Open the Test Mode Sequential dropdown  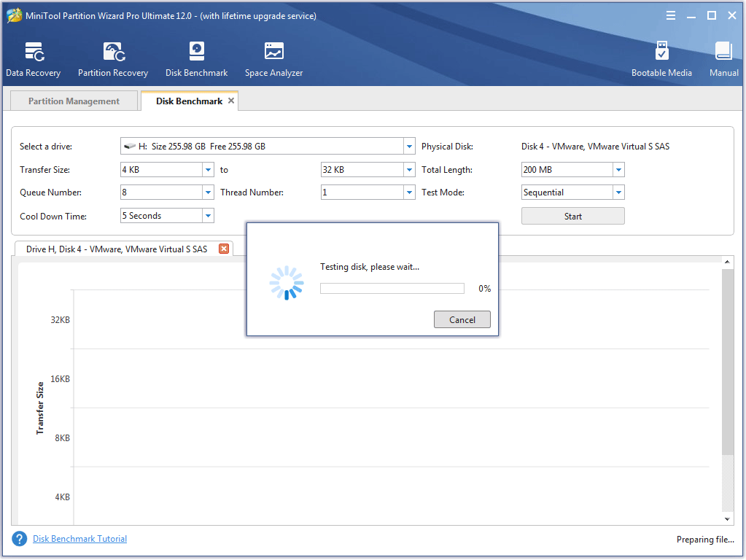coord(618,192)
